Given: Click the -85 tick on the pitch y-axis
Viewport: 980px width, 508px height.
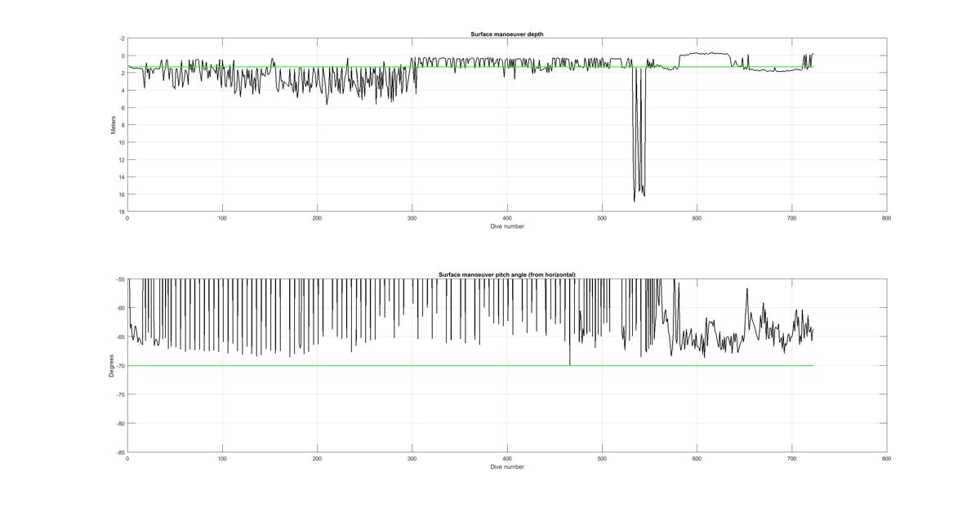Looking at the screenshot, I should coord(121,452).
